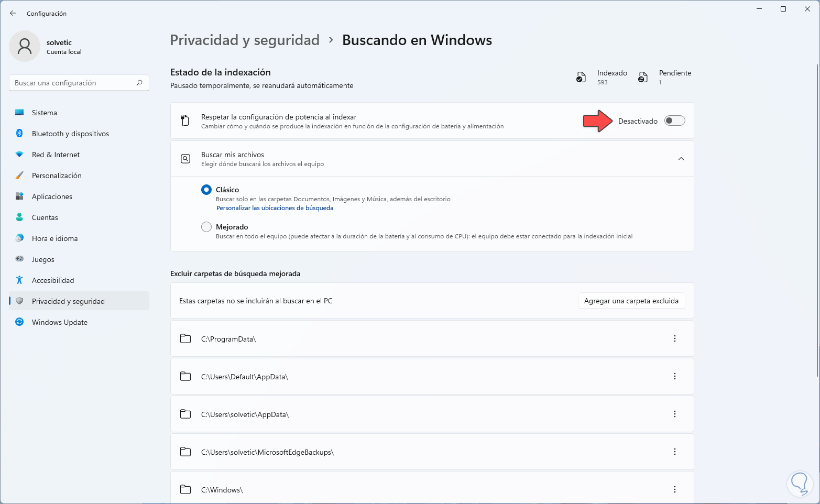The width and height of the screenshot is (820, 504).
Task: Click the solvetic user avatar icon
Action: point(25,46)
